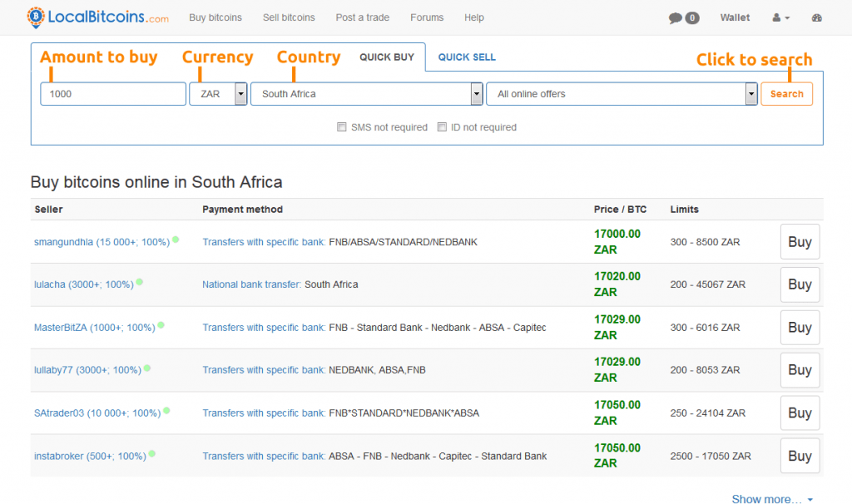Enable the ID not required checkbox
The height and width of the screenshot is (504, 852).
(442, 127)
